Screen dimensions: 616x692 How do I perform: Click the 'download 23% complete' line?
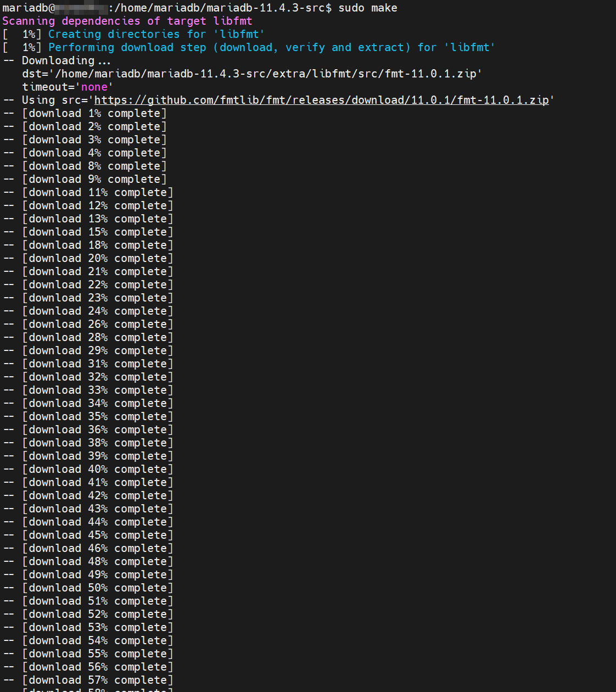click(x=88, y=298)
